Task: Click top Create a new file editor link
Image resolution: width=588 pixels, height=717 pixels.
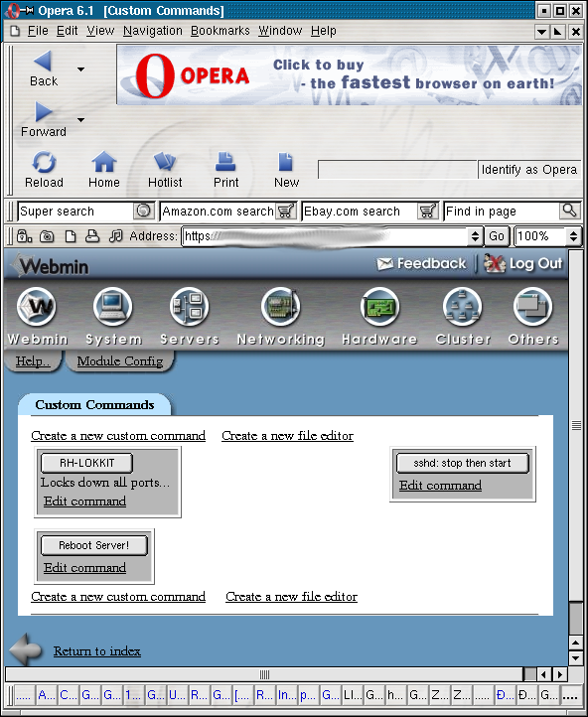Action: pos(288,435)
